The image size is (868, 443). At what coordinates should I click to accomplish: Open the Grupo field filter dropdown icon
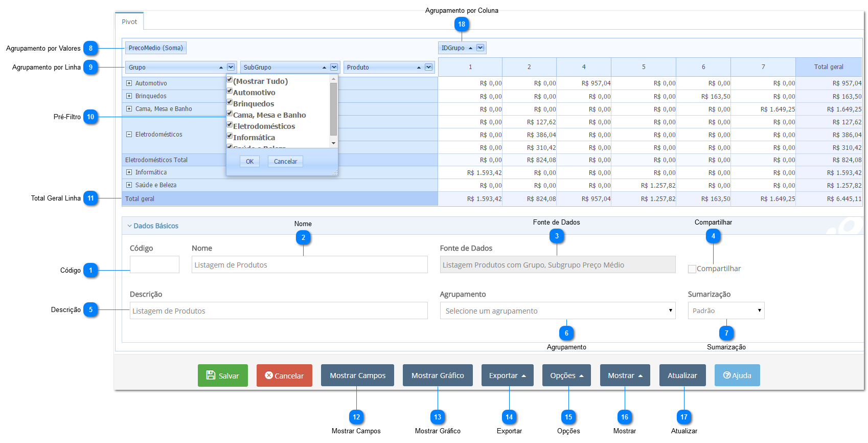231,67
